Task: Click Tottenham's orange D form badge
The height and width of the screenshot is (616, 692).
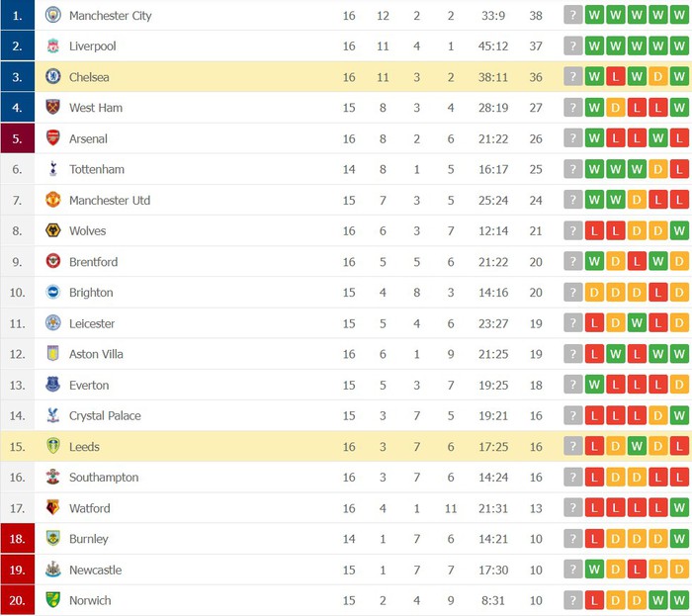Action: click(658, 169)
